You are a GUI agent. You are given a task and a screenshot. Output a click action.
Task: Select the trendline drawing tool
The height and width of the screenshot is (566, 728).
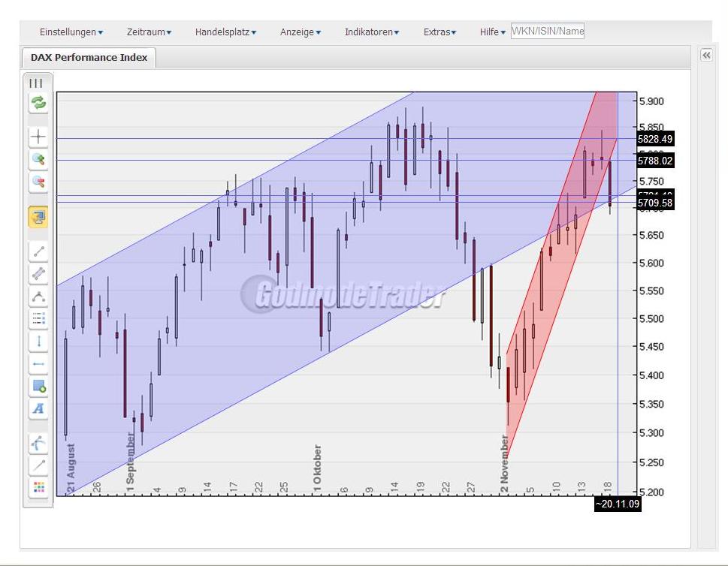[37, 251]
